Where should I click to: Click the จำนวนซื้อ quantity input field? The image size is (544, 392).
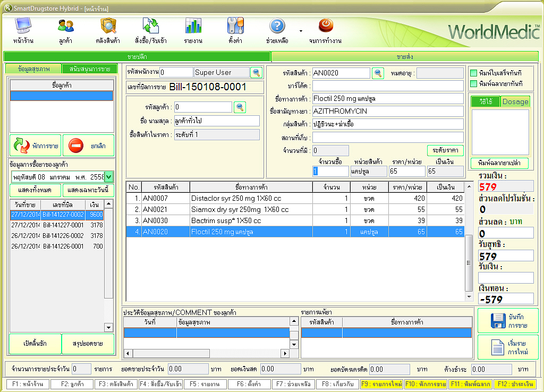click(x=330, y=171)
